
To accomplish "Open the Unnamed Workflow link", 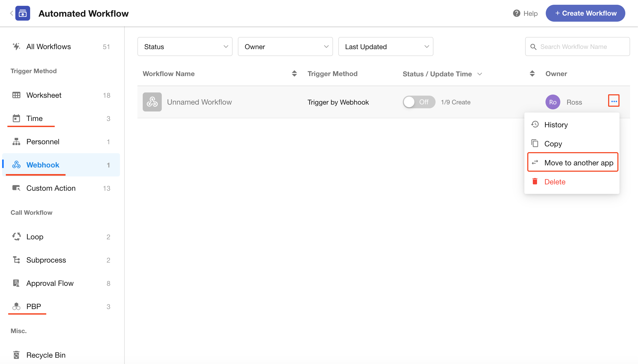I will 199,102.
